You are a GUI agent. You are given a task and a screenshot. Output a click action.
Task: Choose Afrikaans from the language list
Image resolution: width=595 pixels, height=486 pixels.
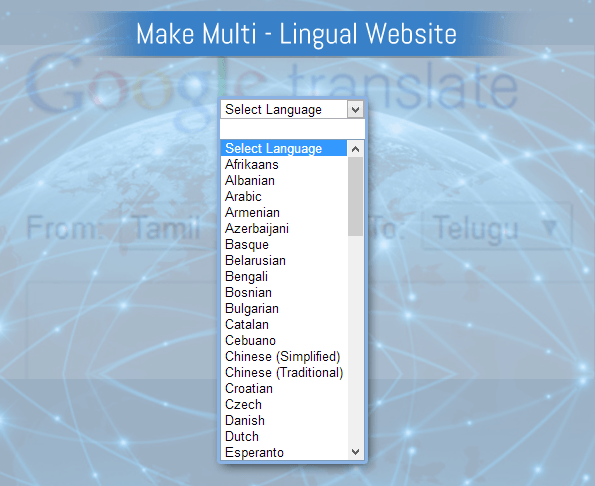[284, 165]
